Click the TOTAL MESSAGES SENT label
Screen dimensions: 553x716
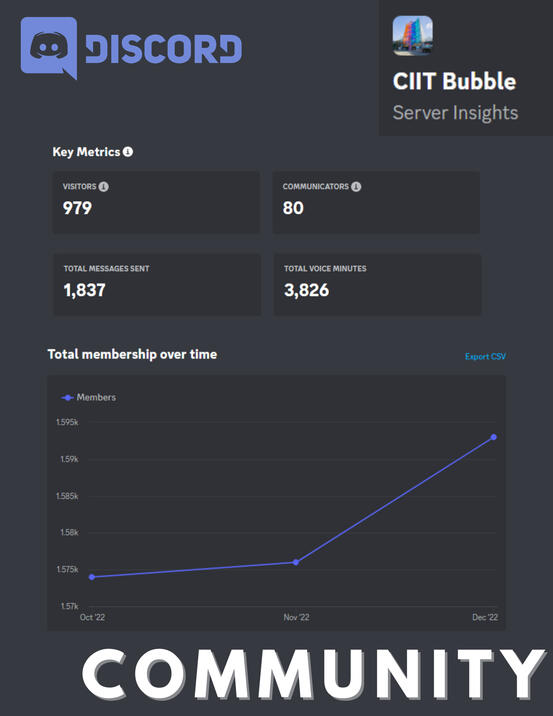pyautogui.click(x=106, y=268)
